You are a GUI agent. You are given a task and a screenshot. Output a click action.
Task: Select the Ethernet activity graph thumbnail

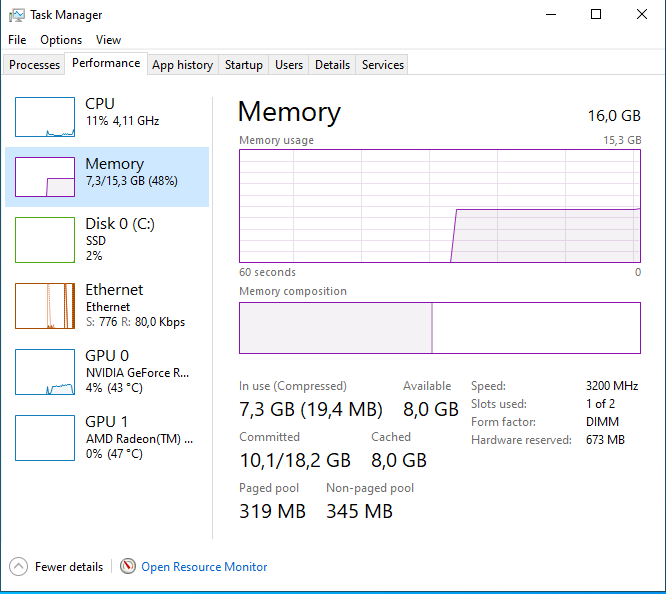pos(45,306)
